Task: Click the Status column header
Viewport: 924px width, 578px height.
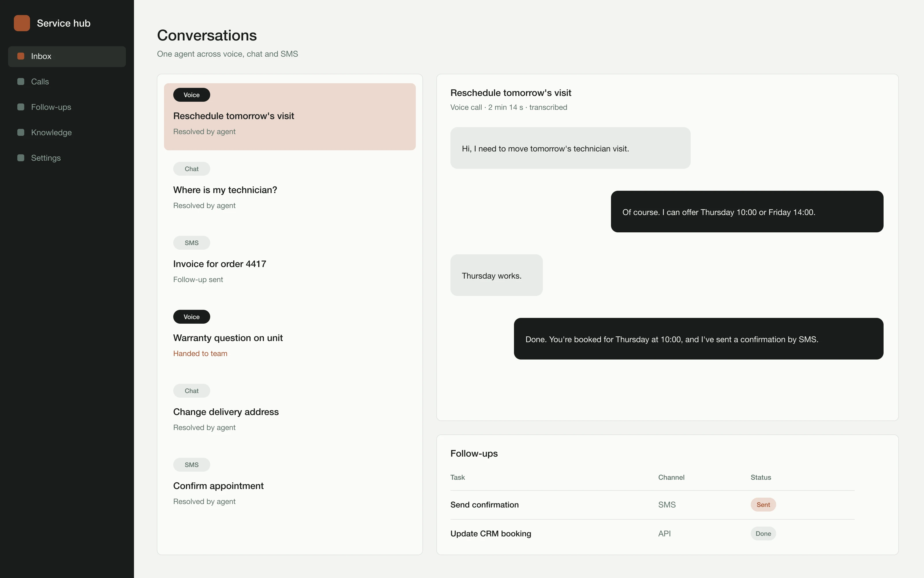Action: pyautogui.click(x=761, y=477)
